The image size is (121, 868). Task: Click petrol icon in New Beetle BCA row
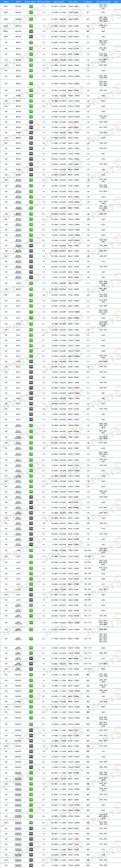(31, 605)
